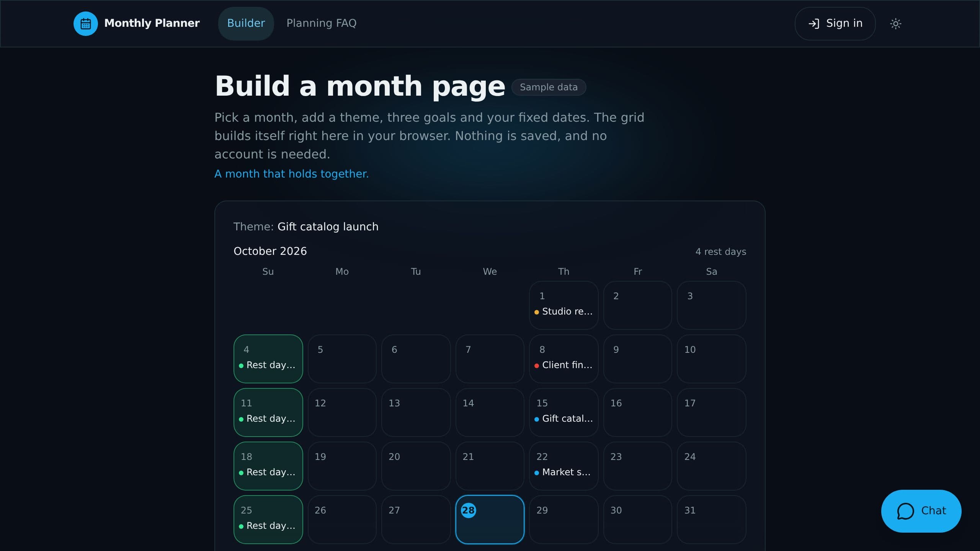Image resolution: width=980 pixels, height=551 pixels.
Task: Select day 8 with Client fin... event
Action: tap(563, 359)
